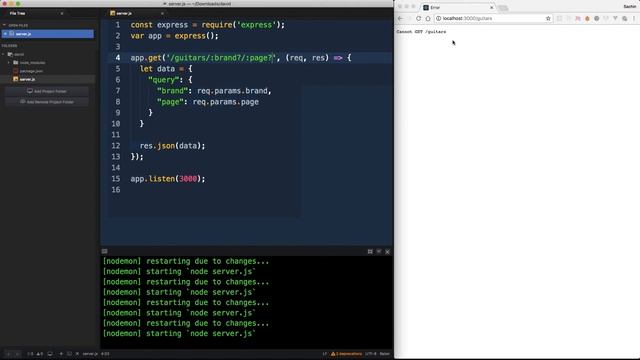
Task: Select server.js in the Open Files list
Action: [47, 34]
